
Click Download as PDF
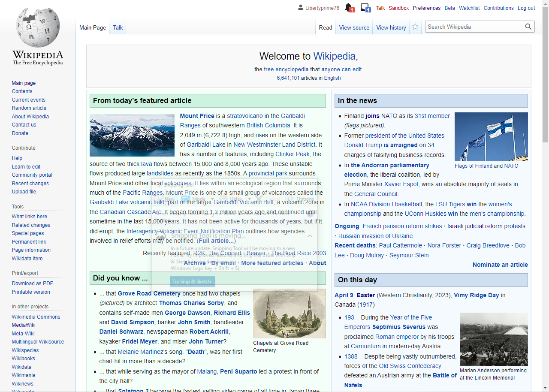point(33,283)
